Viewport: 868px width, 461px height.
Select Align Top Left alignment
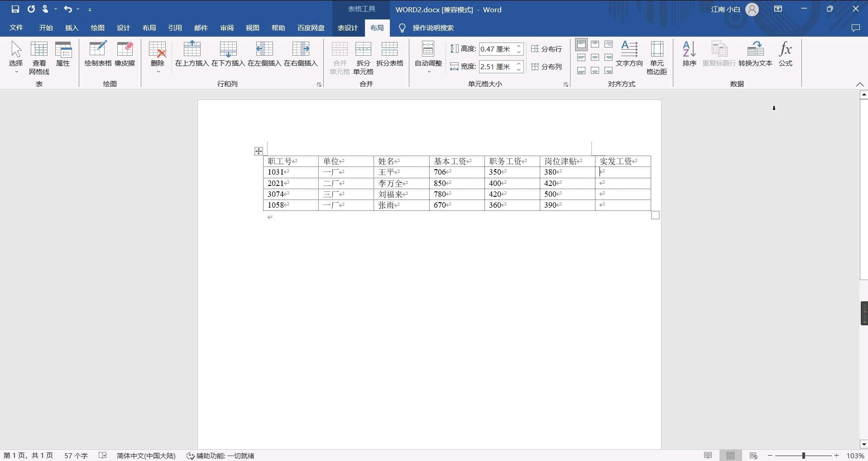(x=581, y=44)
